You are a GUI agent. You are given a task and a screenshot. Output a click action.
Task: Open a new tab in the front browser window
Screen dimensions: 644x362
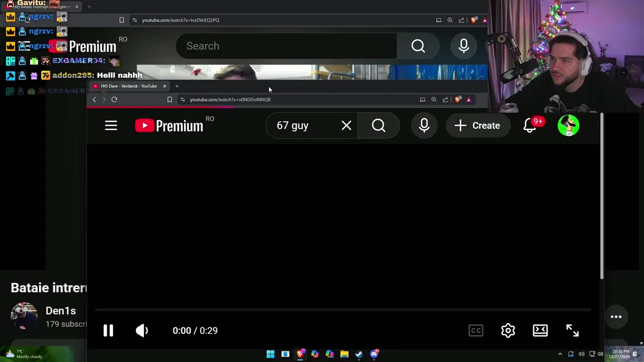coord(177,86)
